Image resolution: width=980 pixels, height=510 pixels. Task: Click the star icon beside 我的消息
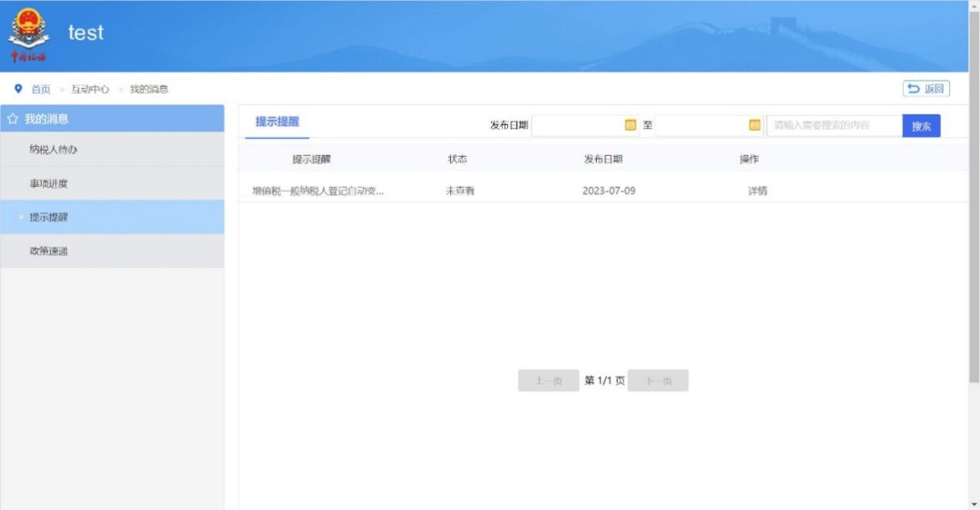coord(13,119)
